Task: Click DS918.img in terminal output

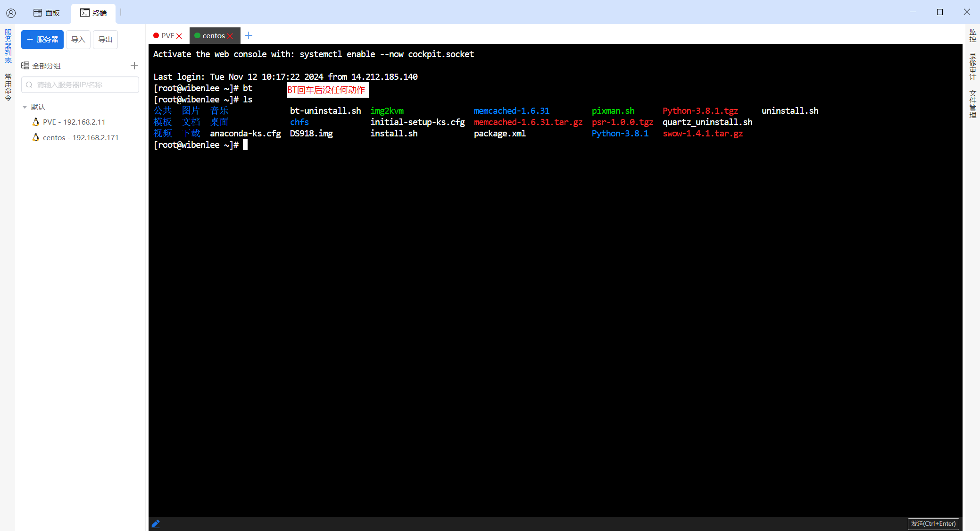Action: (x=311, y=134)
